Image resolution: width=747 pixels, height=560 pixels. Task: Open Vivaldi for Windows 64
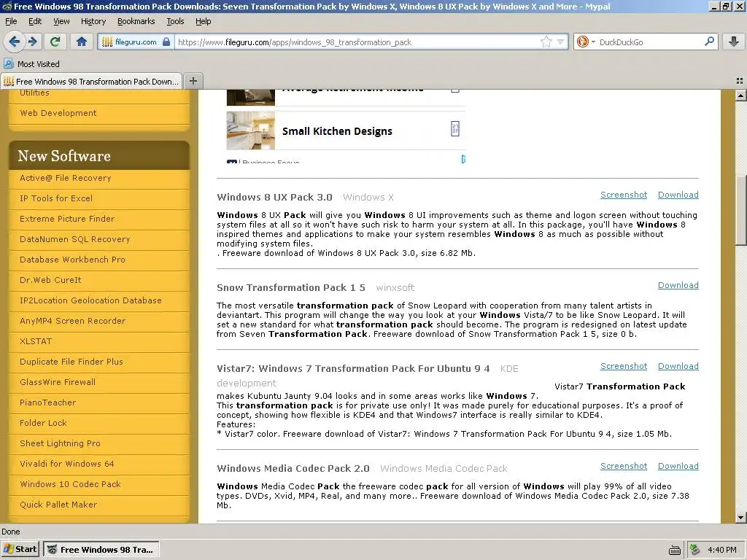[x=66, y=464]
